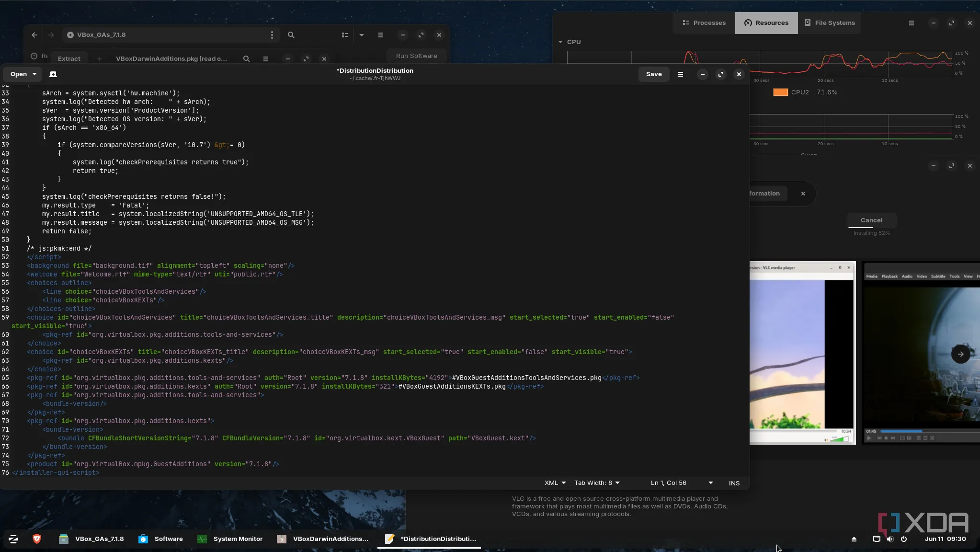
Task: Click the search icon in the archive manager
Action: pyautogui.click(x=246, y=59)
